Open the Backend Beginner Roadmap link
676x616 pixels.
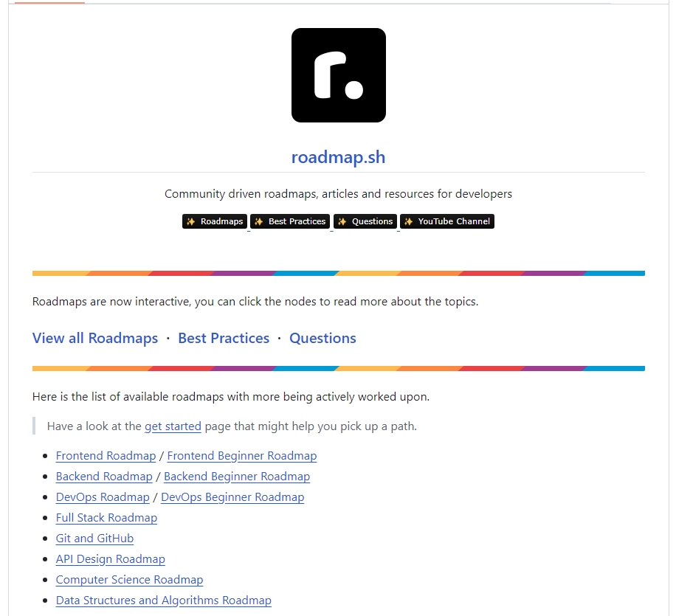pyautogui.click(x=237, y=477)
